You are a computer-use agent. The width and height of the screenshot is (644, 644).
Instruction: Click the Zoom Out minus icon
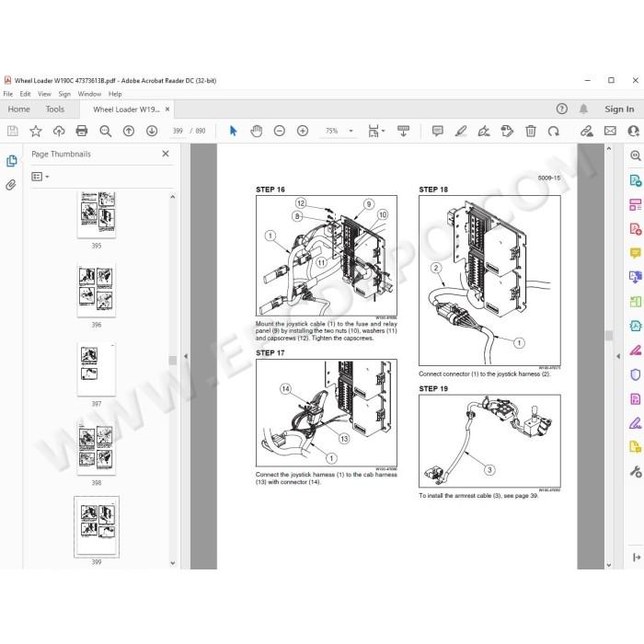click(x=280, y=131)
